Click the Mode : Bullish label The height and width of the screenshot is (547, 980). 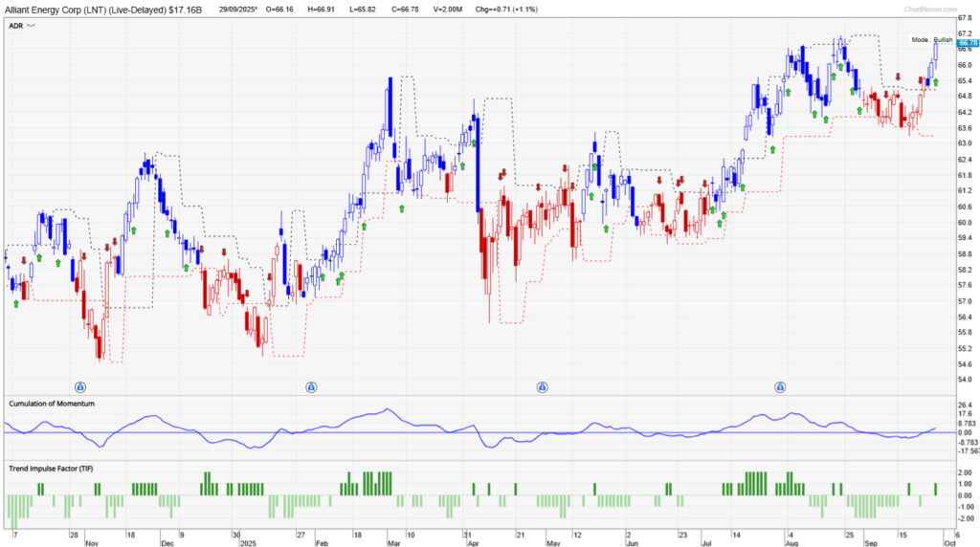(x=931, y=40)
